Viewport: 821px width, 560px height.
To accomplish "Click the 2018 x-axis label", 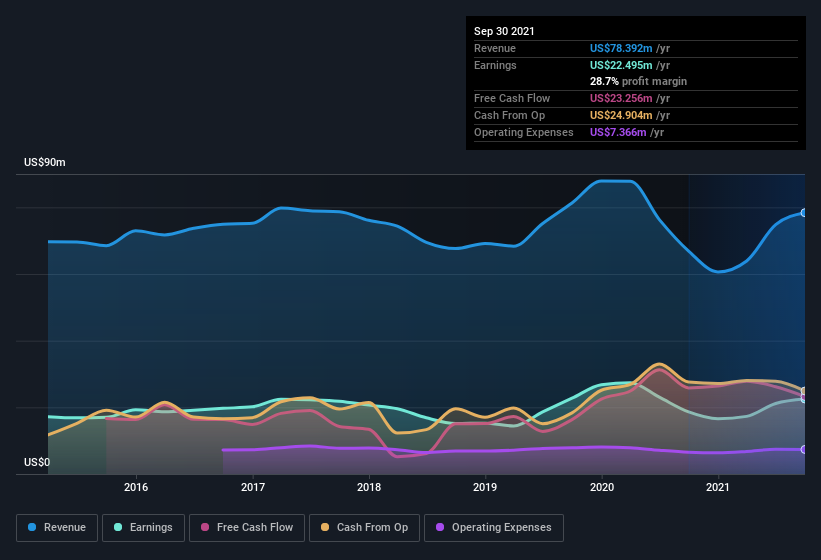I will pos(369,487).
